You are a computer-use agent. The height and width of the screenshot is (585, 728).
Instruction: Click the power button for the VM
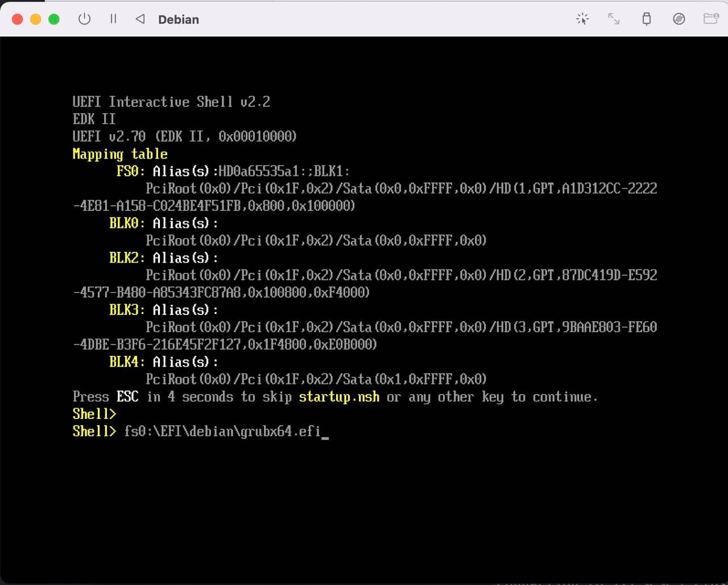pos(84,19)
